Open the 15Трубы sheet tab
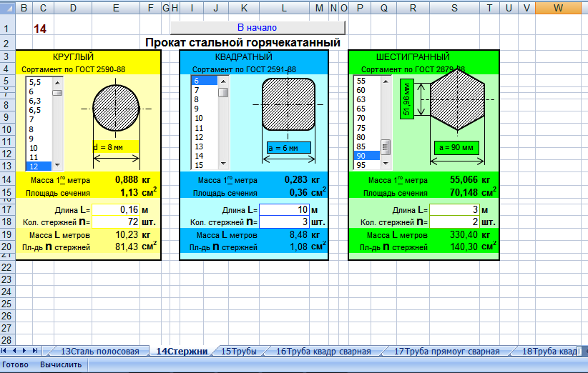The height and width of the screenshot is (373, 588). tap(238, 352)
